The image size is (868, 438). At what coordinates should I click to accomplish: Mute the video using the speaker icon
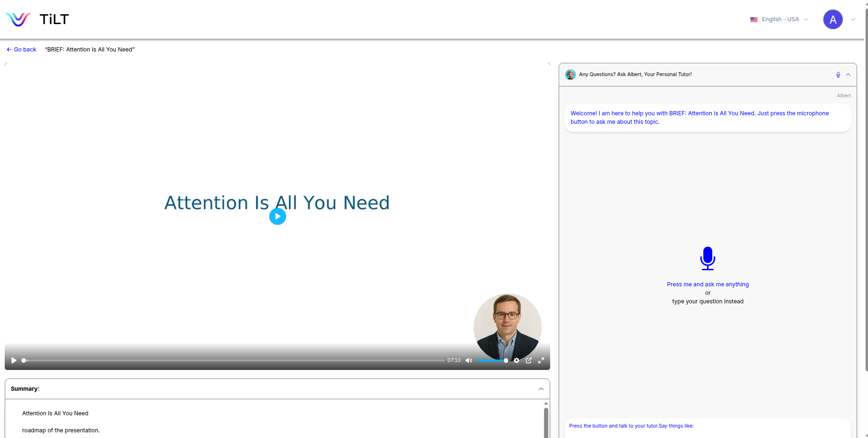[468, 361]
